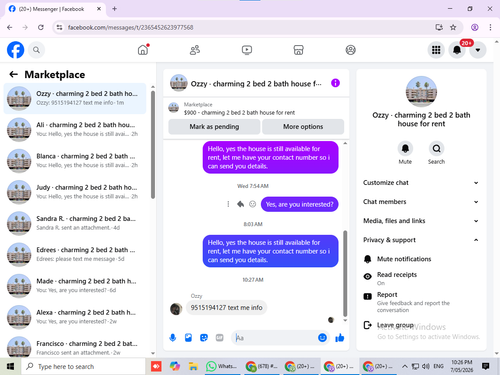
Task: Open the Sandra R. conversation
Action: tap(75, 223)
